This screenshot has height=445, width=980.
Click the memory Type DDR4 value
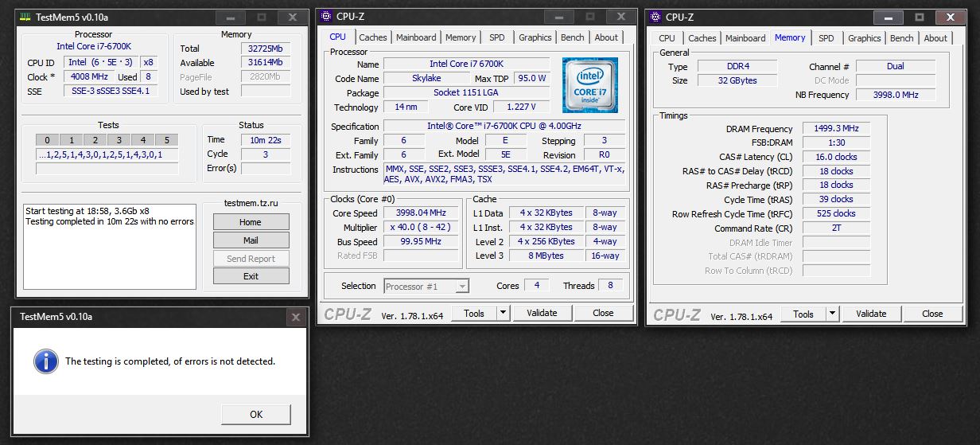(736, 66)
